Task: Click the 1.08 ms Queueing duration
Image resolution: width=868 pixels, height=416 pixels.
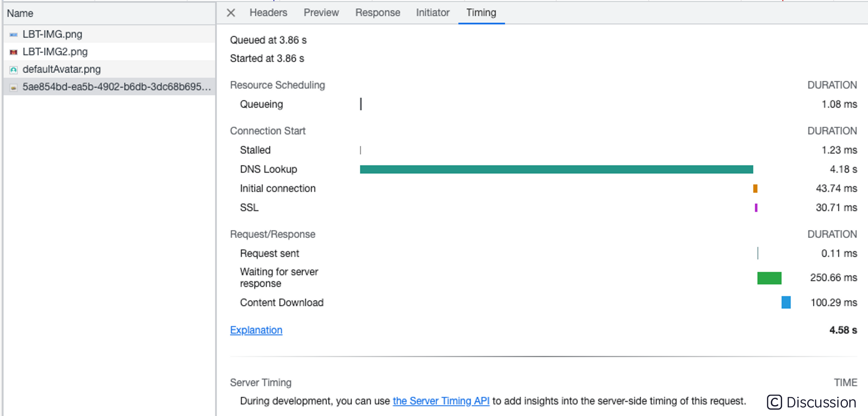Action: tap(839, 104)
